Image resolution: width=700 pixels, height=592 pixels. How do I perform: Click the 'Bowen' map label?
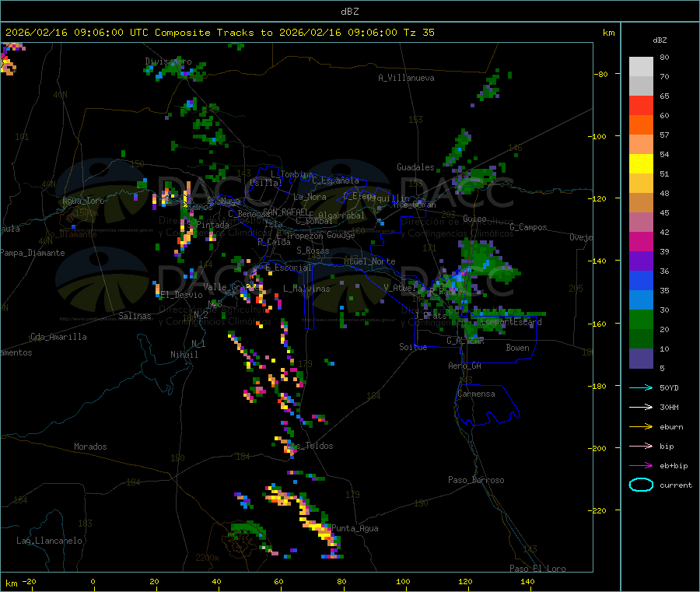[x=518, y=348]
